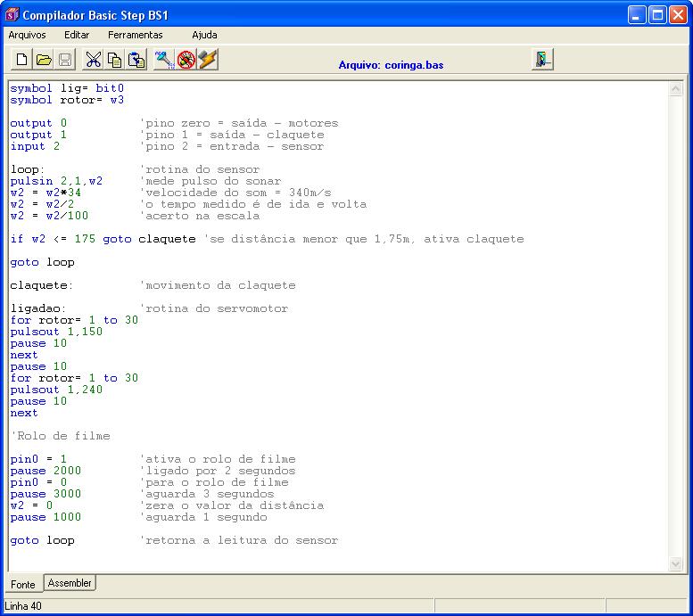Click the 'pin0 = 1' line
Viewport: 693px width, 616px height.
[38, 459]
